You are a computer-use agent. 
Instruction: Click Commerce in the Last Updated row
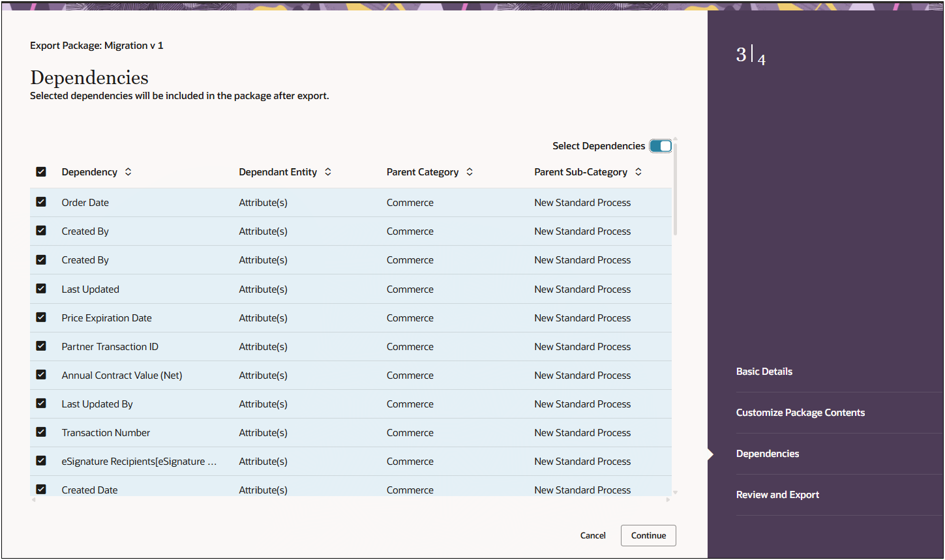click(410, 289)
